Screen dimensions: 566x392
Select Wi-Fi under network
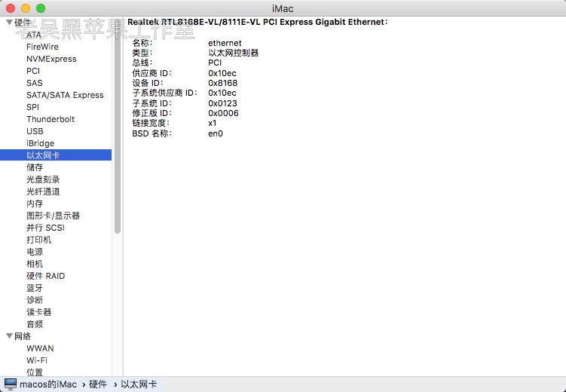(37, 360)
